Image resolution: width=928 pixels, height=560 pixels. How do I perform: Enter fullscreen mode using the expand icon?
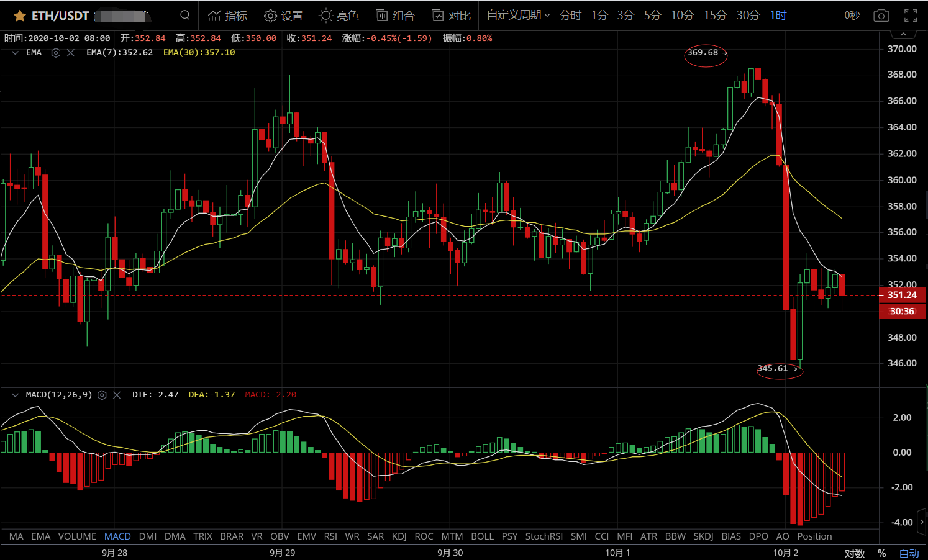(911, 16)
